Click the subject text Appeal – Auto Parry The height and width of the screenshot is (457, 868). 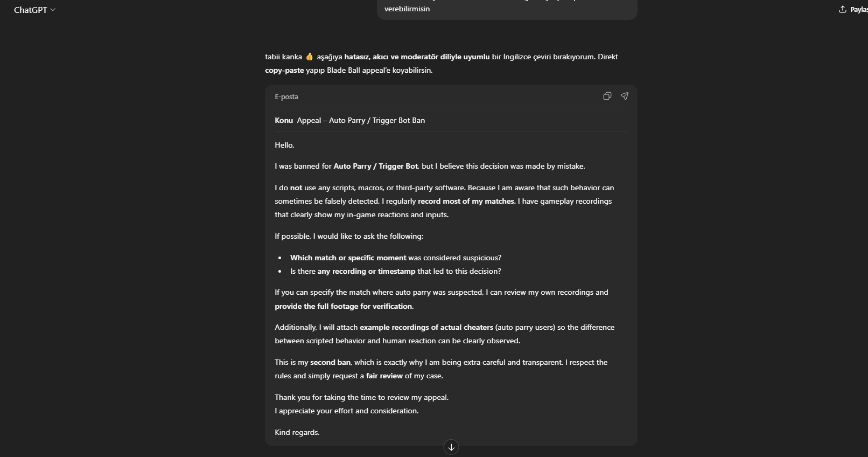(x=361, y=120)
